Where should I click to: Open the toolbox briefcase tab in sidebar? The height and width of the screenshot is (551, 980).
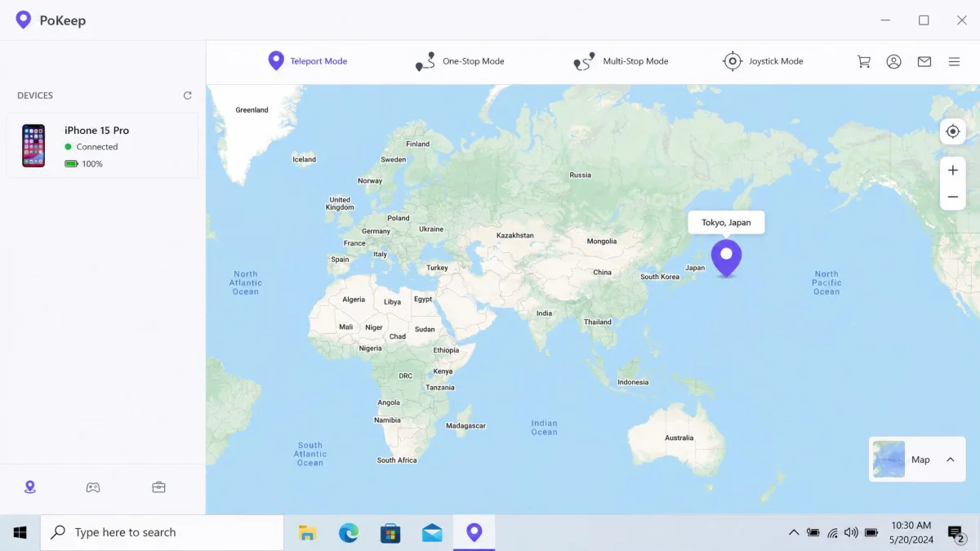tap(158, 487)
